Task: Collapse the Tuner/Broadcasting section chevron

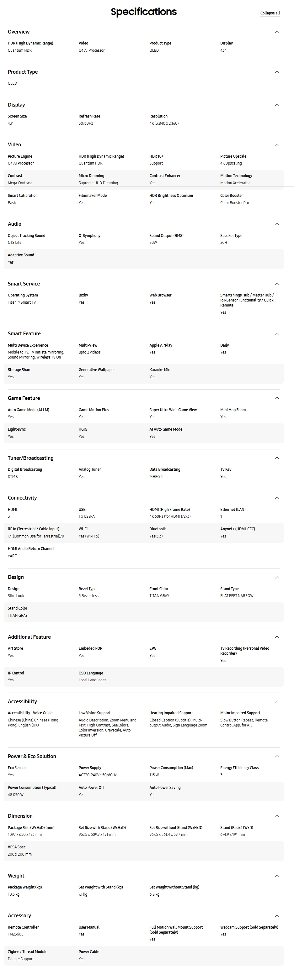Action: coord(277,458)
